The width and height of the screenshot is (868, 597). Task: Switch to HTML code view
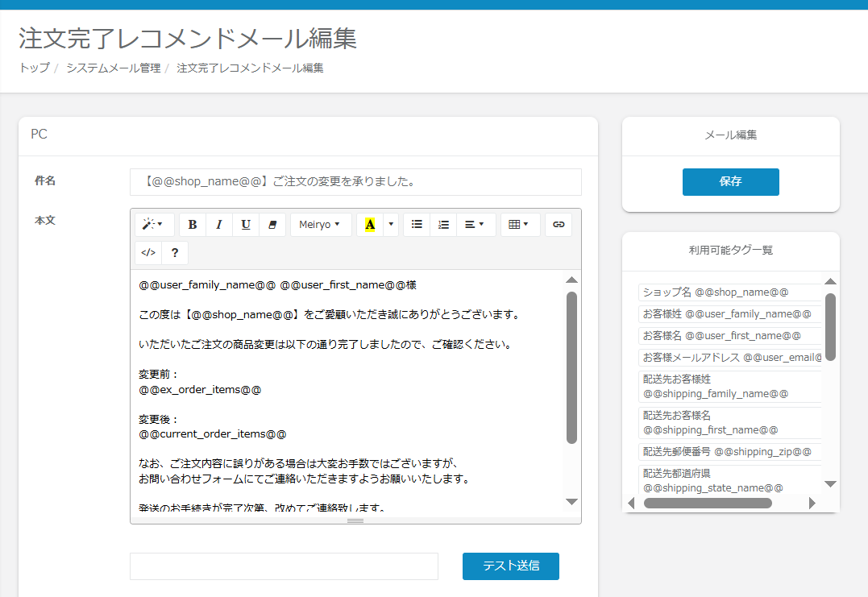(x=148, y=252)
